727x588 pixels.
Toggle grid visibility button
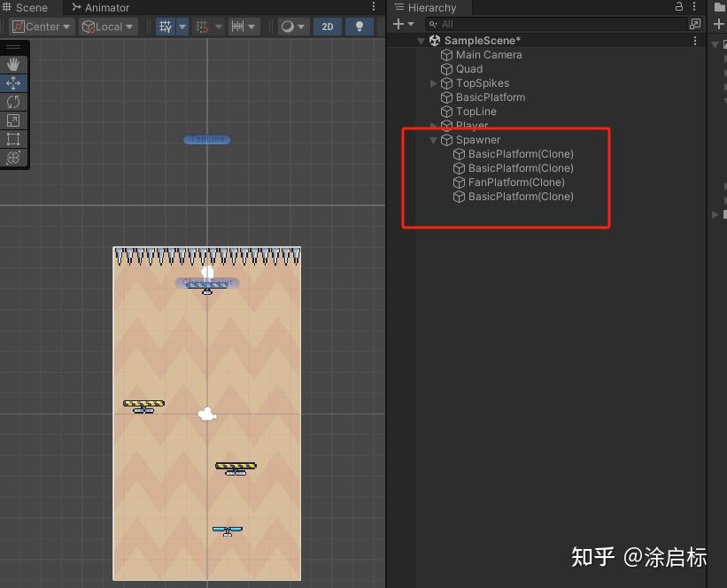(166, 27)
